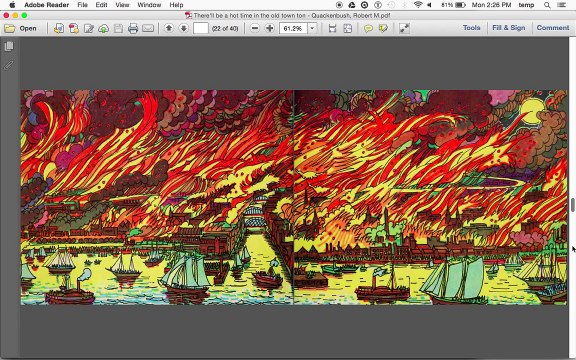
Task: Open the Comment pane
Action: coord(553,28)
